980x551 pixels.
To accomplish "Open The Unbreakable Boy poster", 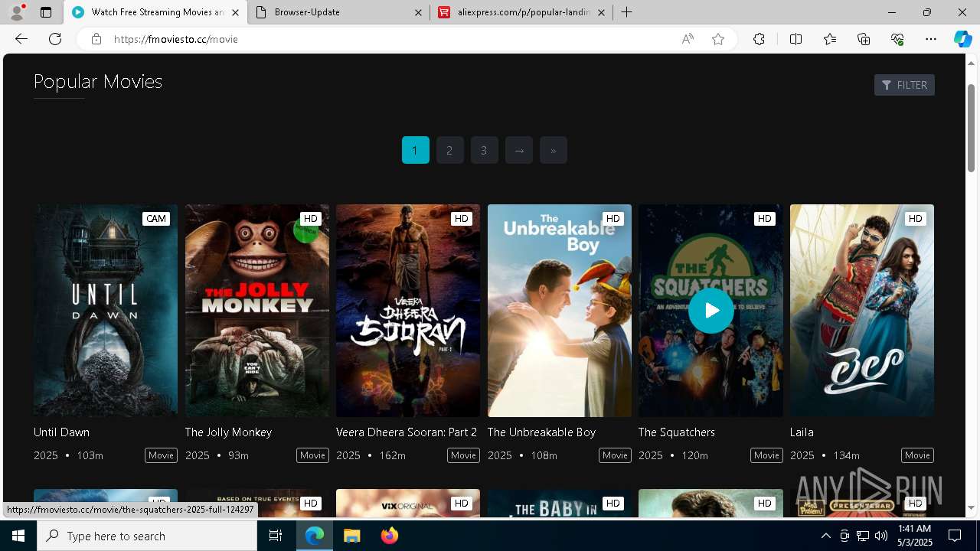I will pyautogui.click(x=560, y=310).
